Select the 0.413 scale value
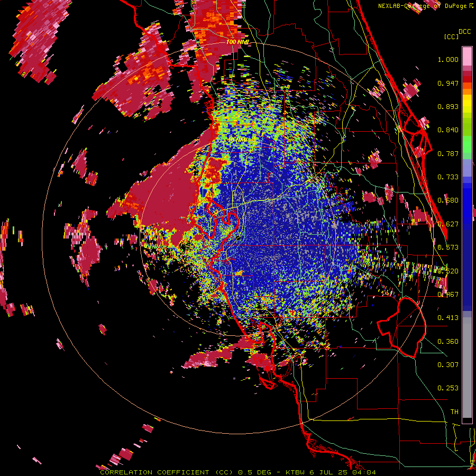Screen dimensions: 476x476 (x=448, y=318)
